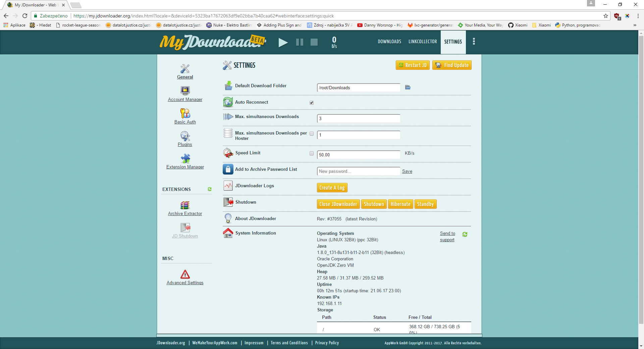This screenshot has width=644, height=349.
Task: Click the Speed Limit gauge icon
Action: pos(228,153)
